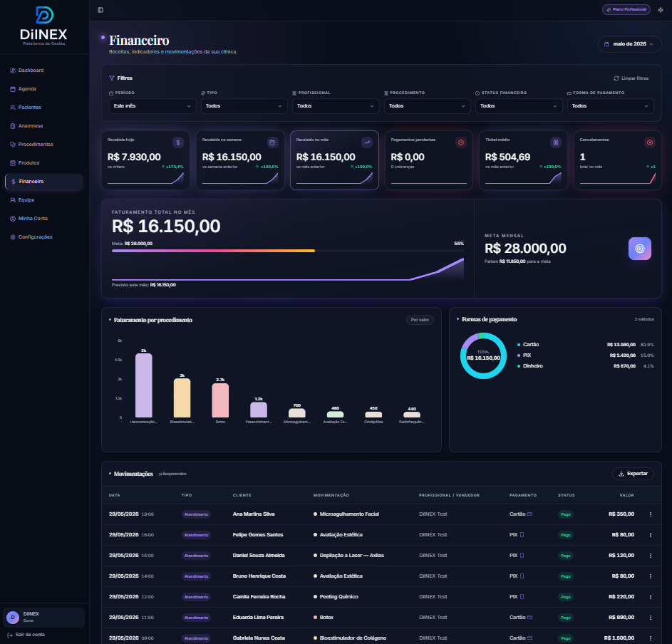Click the Agenda calendar icon
Viewport: 672px width, 644px height.
tap(13, 89)
